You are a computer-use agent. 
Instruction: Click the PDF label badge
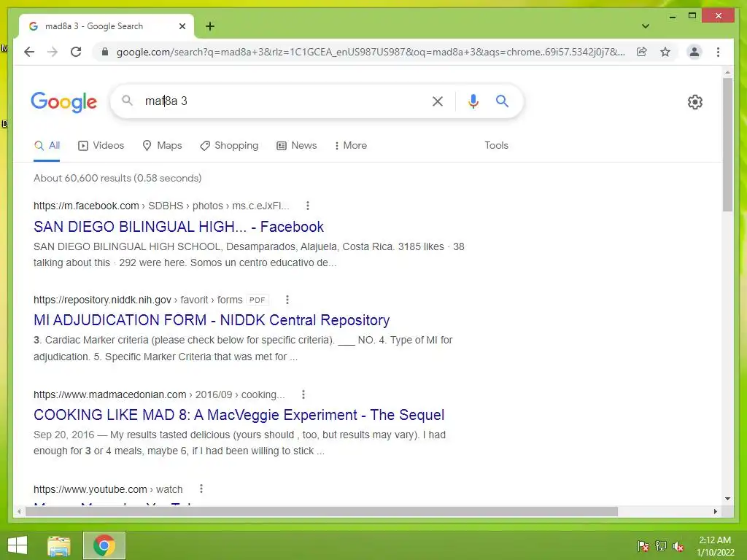point(258,300)
